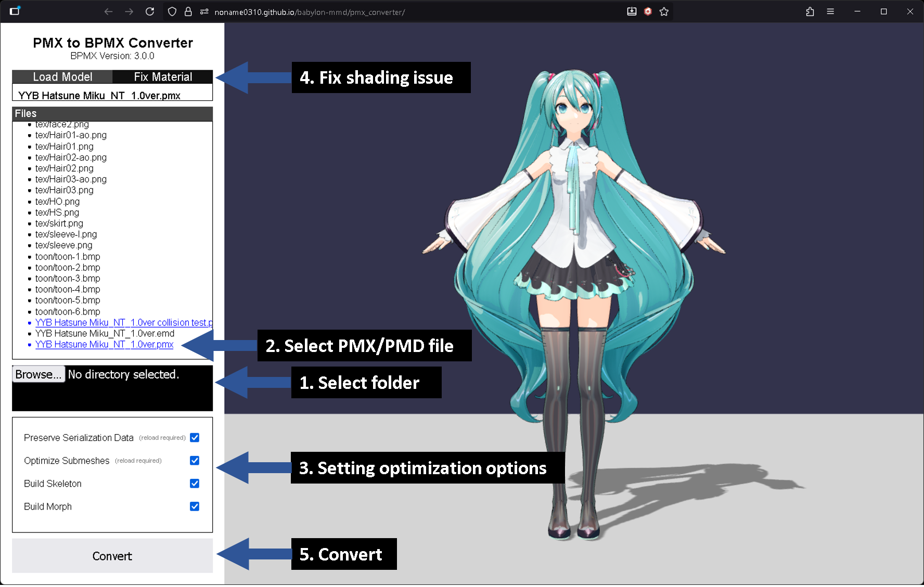
Task: Go back with the browser back arrow
Action: [x=108, y=11]
